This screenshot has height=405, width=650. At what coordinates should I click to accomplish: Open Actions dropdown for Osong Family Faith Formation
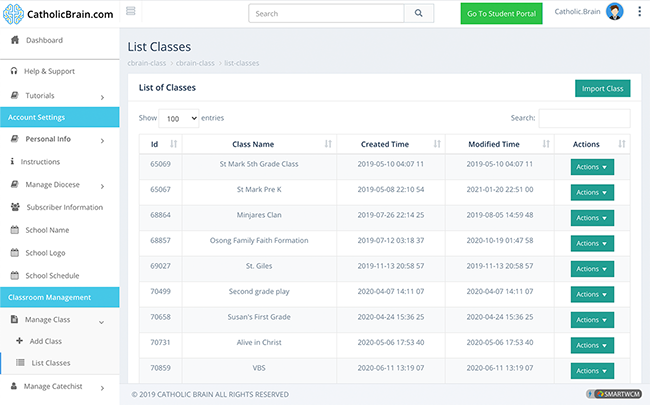[x=592, y=243]
